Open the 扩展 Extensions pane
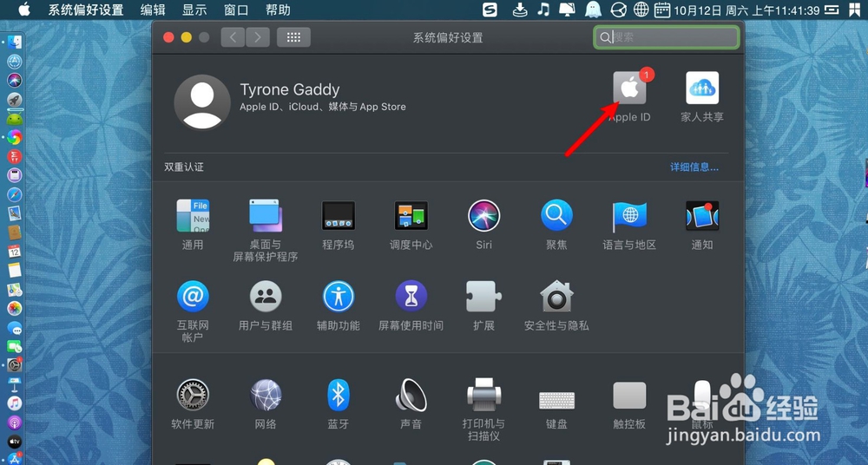 pyautogui.click(x=483, y=296)
